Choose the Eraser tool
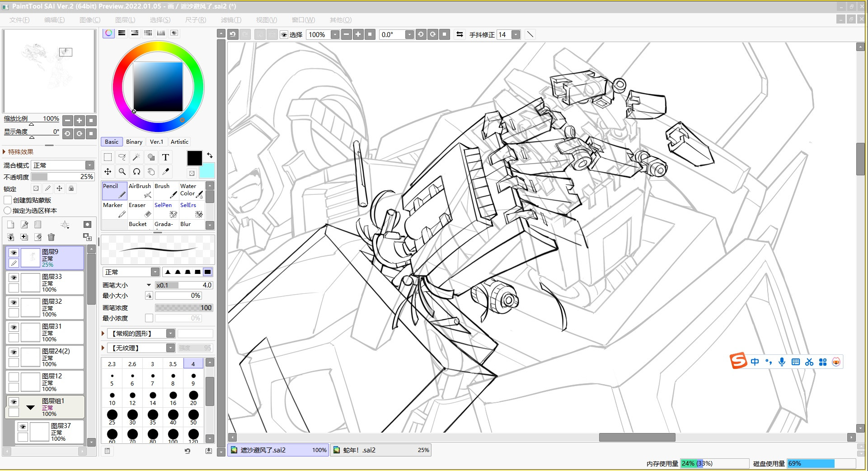The height and width of the screenshot is (471, 868). click(x=140, y=210)
